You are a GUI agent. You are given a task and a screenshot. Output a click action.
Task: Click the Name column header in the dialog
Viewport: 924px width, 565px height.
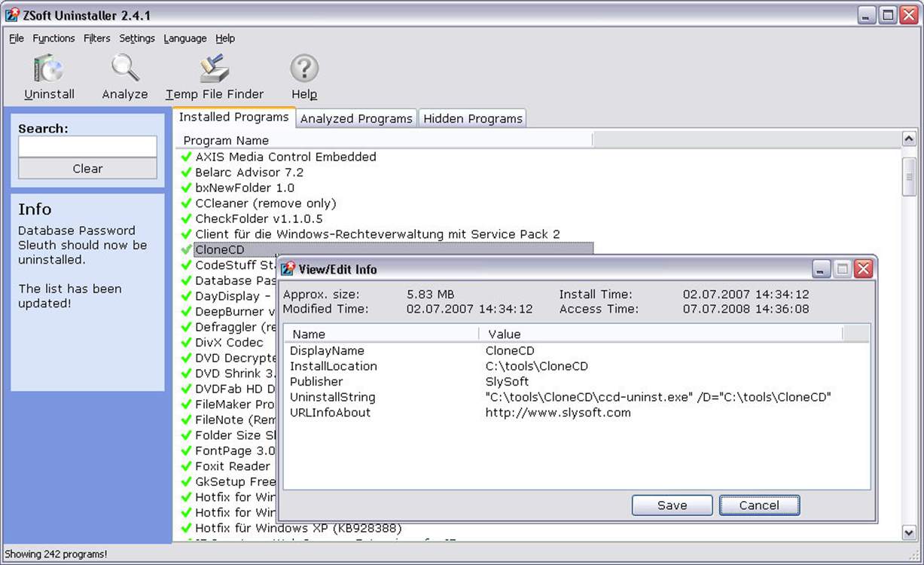click(x=381, y=334)
